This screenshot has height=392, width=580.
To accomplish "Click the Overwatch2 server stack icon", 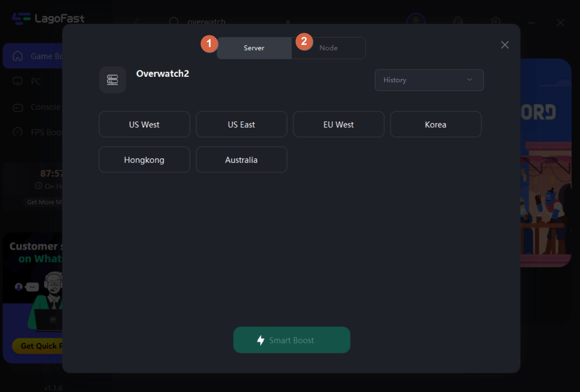I will [113, 80].
